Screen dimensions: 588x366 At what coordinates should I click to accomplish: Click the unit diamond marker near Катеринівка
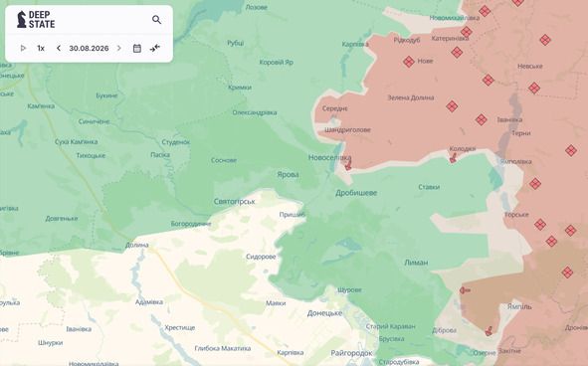(x=467, y=32)
